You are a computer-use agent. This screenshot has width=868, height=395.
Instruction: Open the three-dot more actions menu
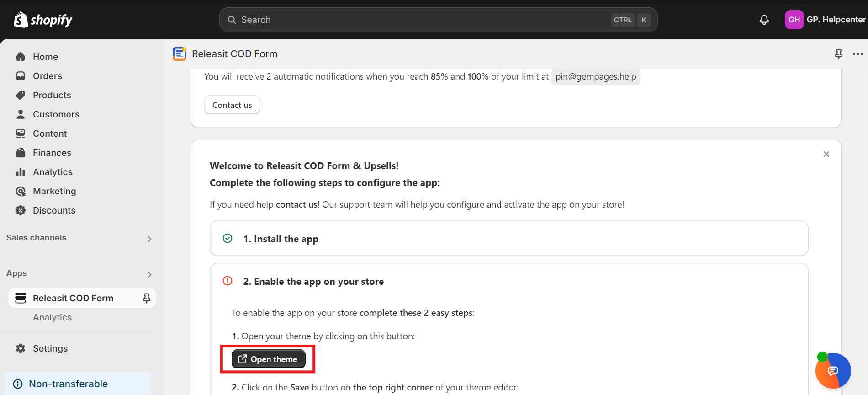[x=857, y=54]
